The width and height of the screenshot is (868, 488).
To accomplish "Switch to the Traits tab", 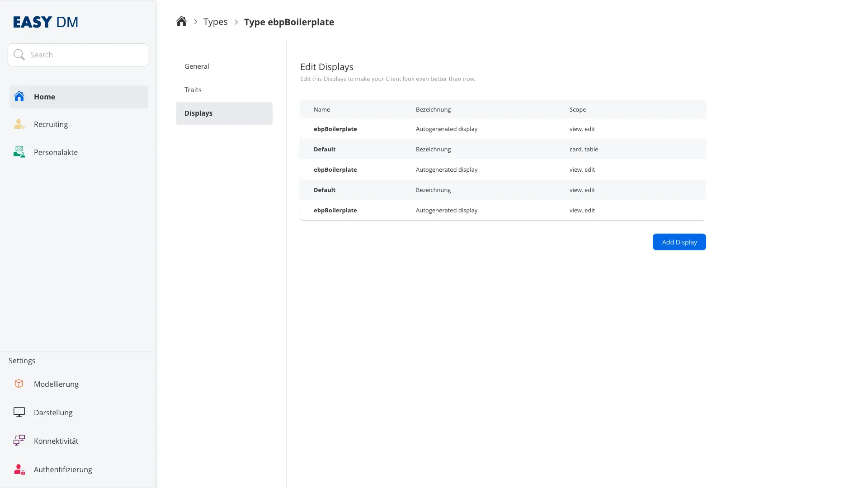I will point(193,89).
